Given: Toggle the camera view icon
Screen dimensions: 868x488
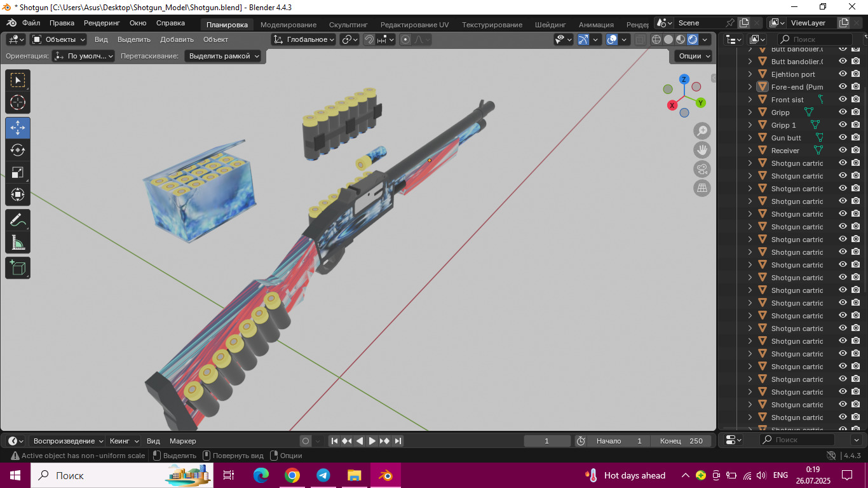Looking at the screenshot, I should [x=702, y=169].
